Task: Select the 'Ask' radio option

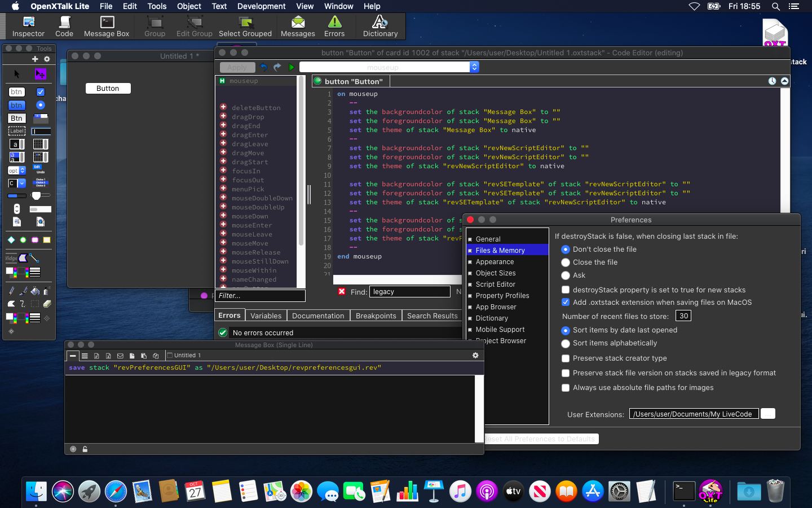Action: tap(566, 275)
